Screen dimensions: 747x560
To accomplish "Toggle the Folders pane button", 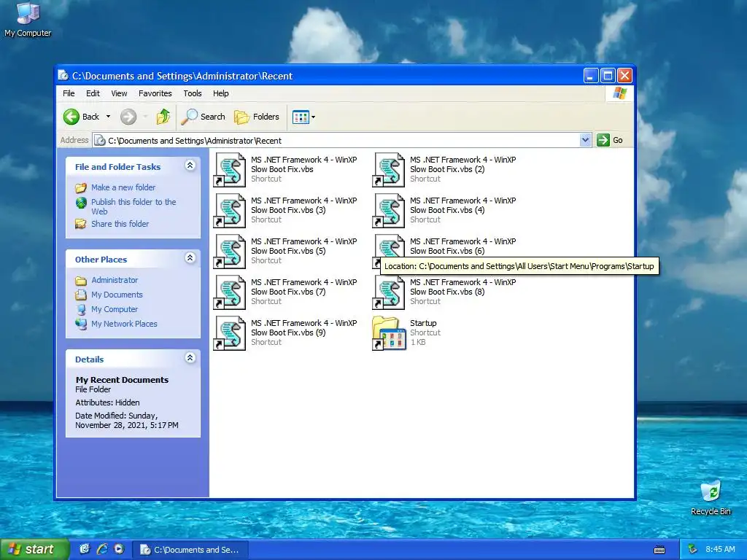I will (256, 117).
